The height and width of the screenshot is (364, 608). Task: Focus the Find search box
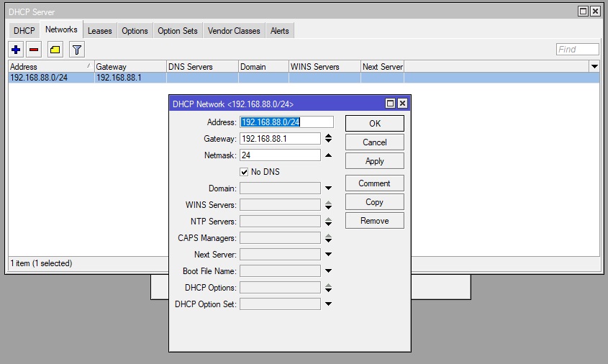(x=577, y=49)
